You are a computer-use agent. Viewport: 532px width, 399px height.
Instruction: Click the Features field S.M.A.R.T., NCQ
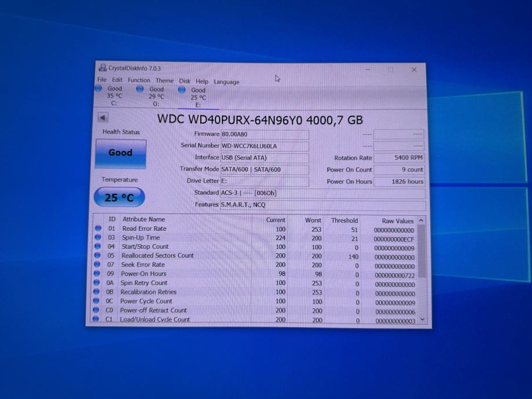(x=322, y=205)
